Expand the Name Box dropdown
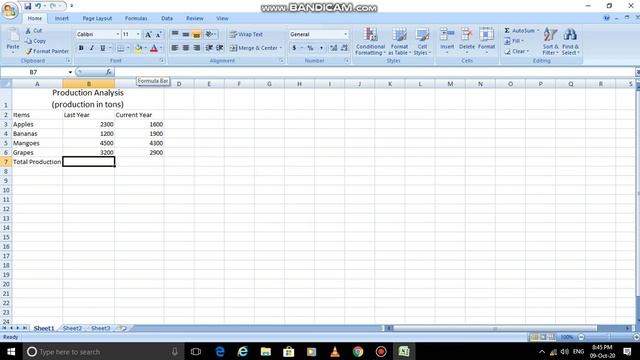 [x=70, y=72]
